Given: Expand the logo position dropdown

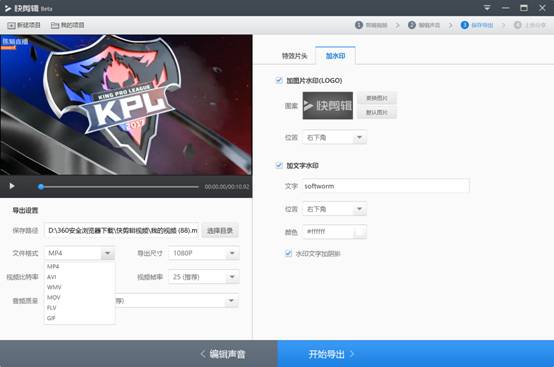Looking at the screenshot, I should pos(334,137).
